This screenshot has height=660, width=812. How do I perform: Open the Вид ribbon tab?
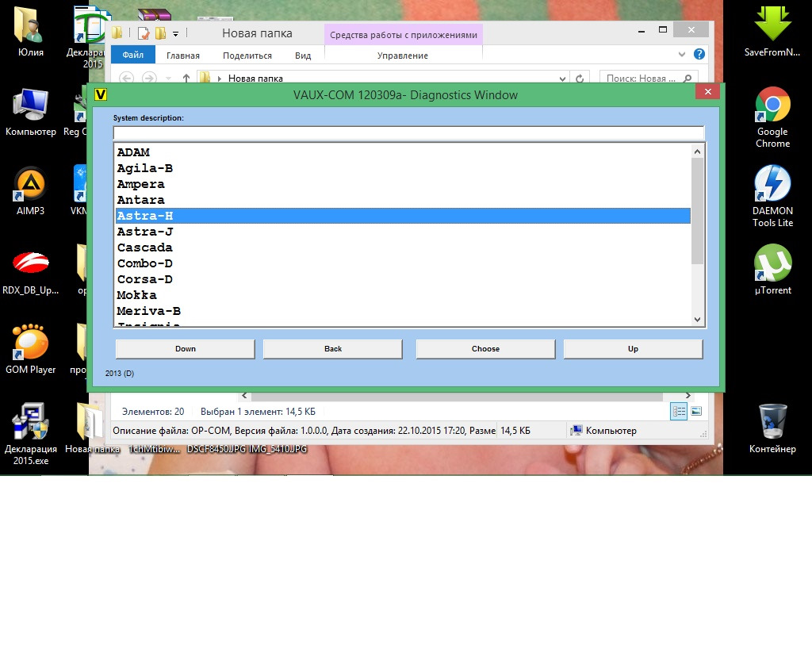303,56
